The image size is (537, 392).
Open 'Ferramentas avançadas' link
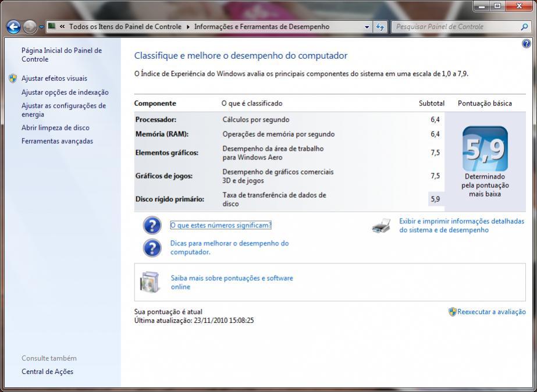pyautogui.click(x=57, y=141)
